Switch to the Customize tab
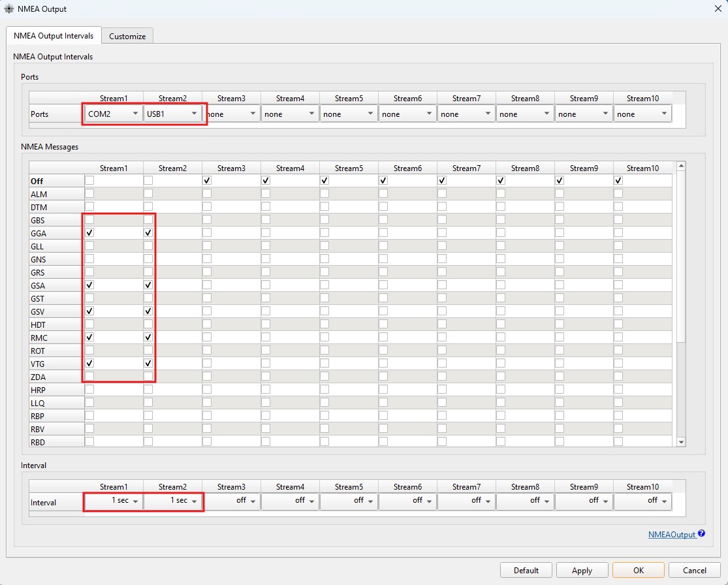 tap(127, 36)
